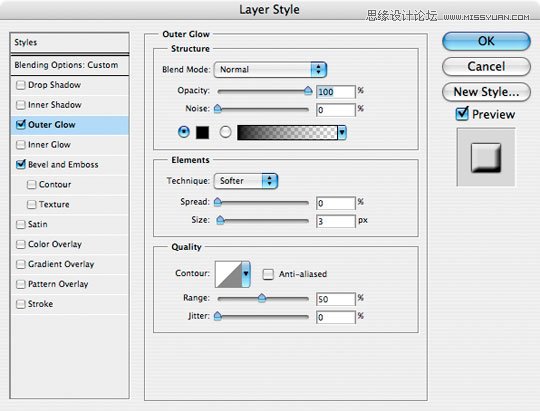
Task: Select the solid color radio button
Action: pyautogui.click(x=184, y=132)
